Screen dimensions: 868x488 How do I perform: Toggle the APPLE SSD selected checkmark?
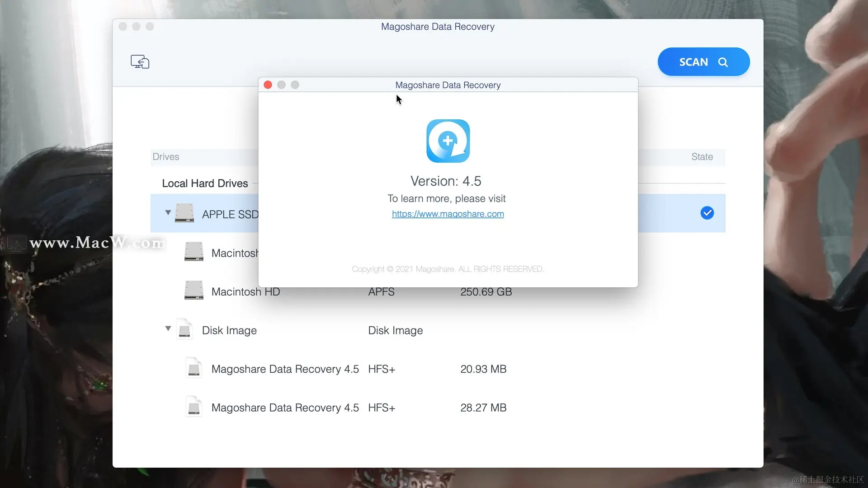[x=707, y=213]
